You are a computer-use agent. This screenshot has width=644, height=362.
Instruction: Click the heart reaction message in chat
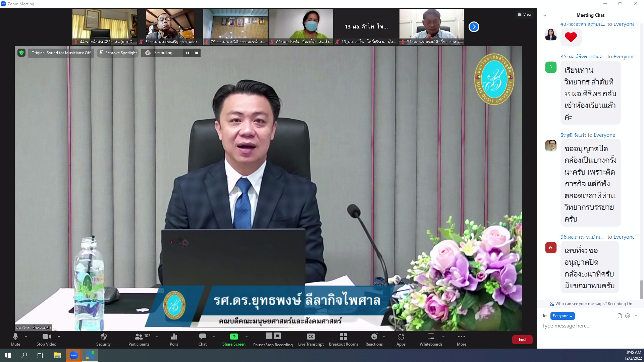(x=571, y=37)
